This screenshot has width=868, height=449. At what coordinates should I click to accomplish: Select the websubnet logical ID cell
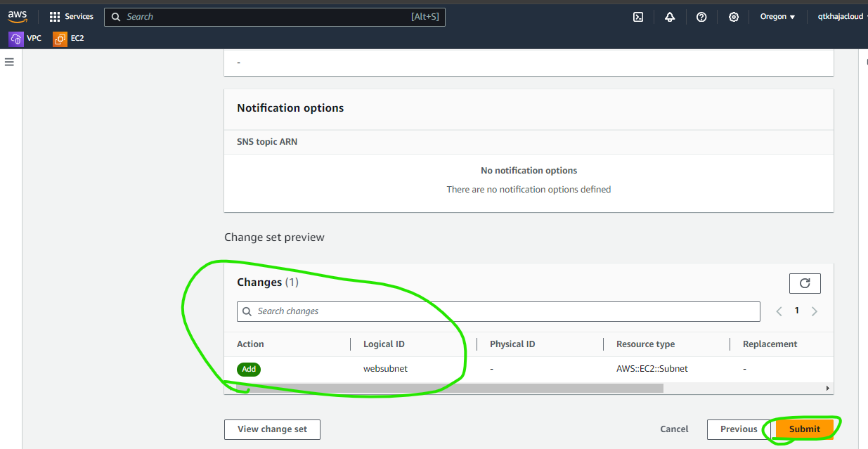click(x=385, y=369)
